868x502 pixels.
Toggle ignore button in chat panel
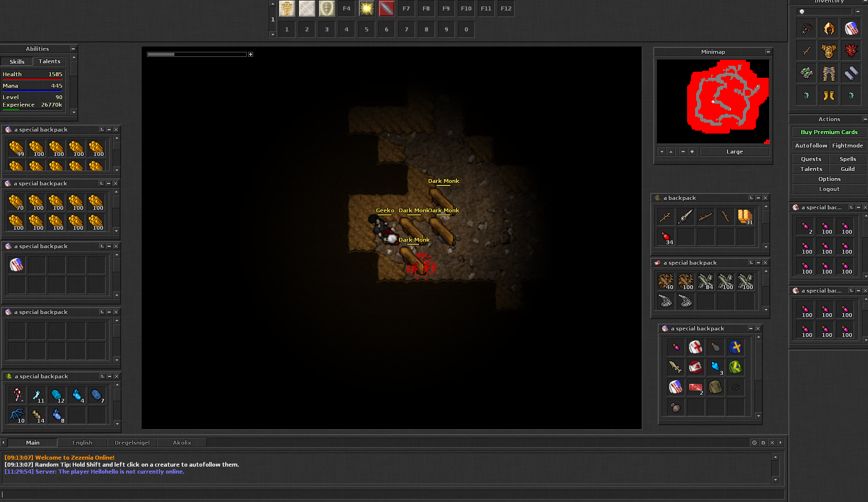click(754, 443)
